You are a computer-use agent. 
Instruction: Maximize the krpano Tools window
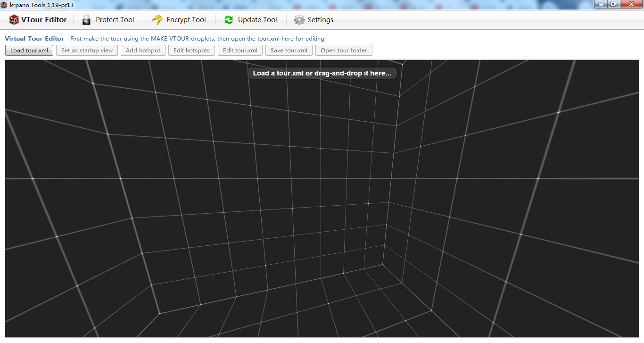(613, 4)
